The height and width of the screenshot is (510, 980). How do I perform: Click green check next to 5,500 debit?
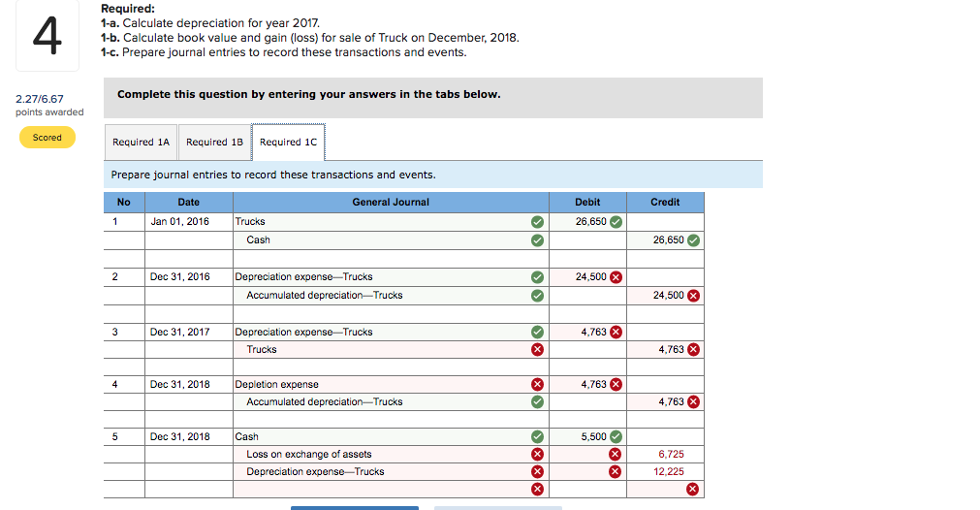tap(616, 437)
